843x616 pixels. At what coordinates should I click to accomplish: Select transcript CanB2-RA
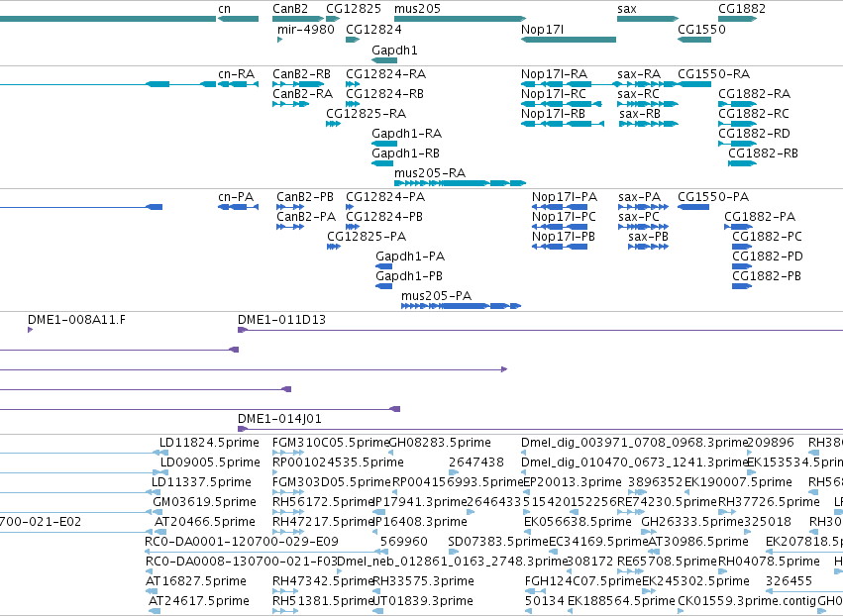point(291,104)
